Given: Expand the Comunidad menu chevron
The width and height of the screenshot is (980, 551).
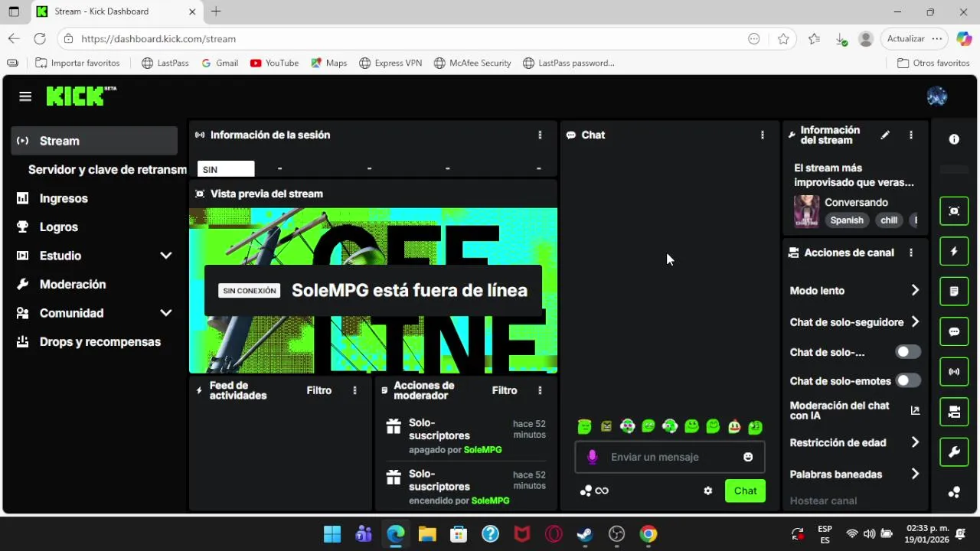Looking at the screenshot, I should tap(165, 313).
